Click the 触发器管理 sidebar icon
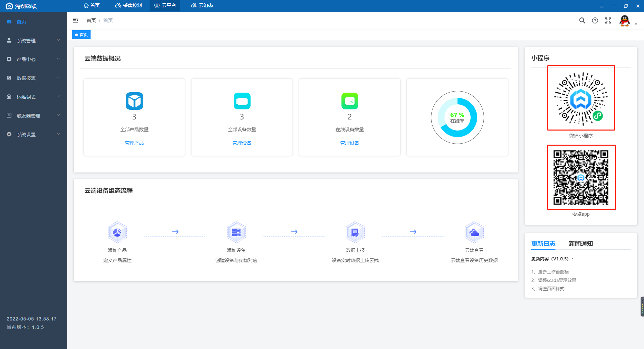Viewport: 644px width, 349px height. click(9, 115)
